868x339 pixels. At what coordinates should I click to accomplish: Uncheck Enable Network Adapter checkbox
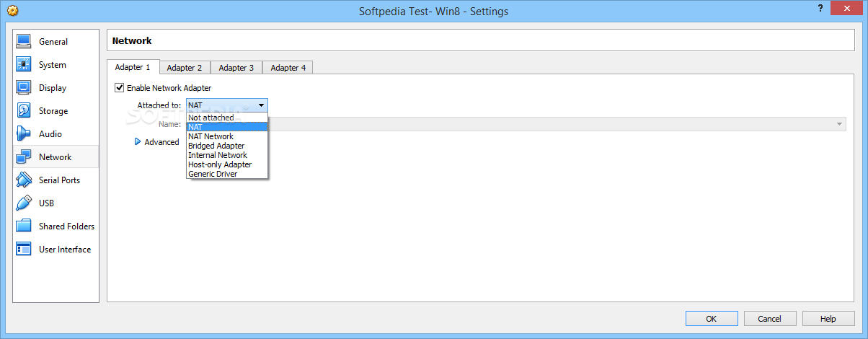tap(120, 88)
